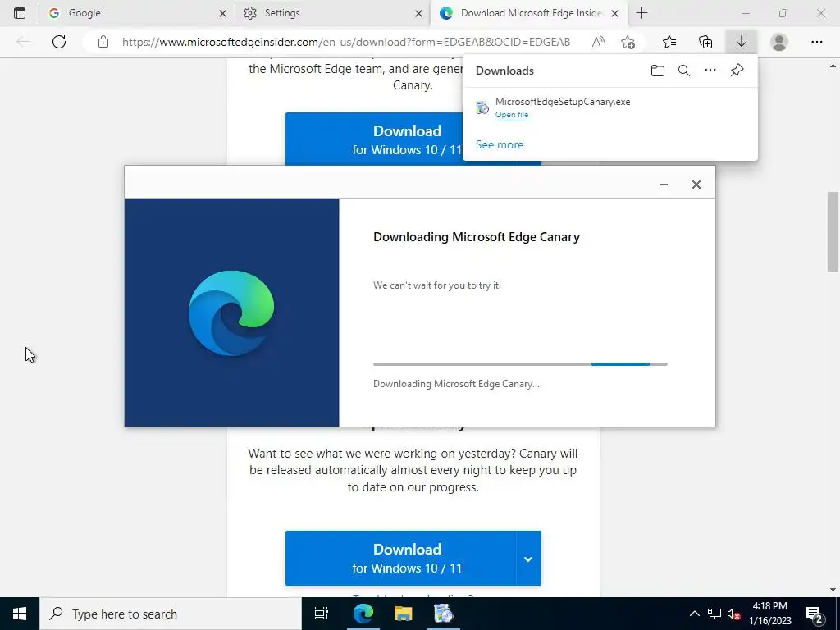Screen dimensions: 840x630
Task: Open the Favorites list icon
Action: (669, 42)
